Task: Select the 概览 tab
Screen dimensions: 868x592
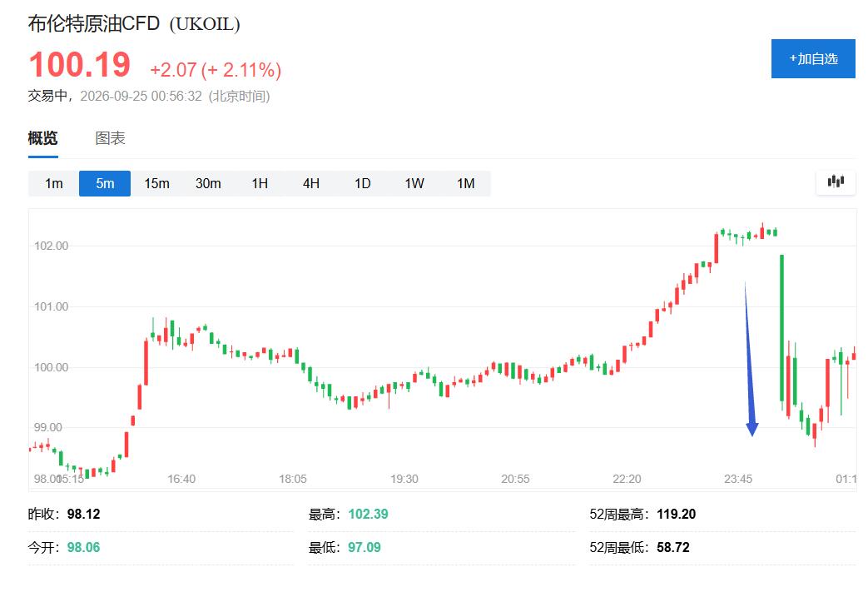Action: click(x=42, y=138)
